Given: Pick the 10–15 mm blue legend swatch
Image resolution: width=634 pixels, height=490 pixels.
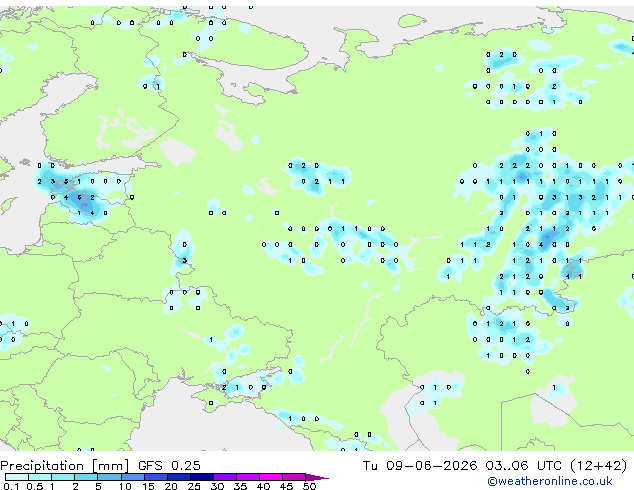Looking at the screenshot, I should point(133,477).
